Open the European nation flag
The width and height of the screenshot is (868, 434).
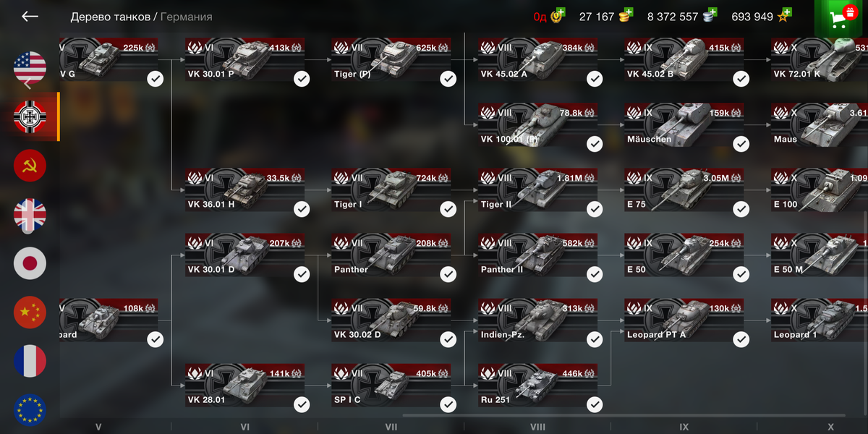click(x=30, y=410)
